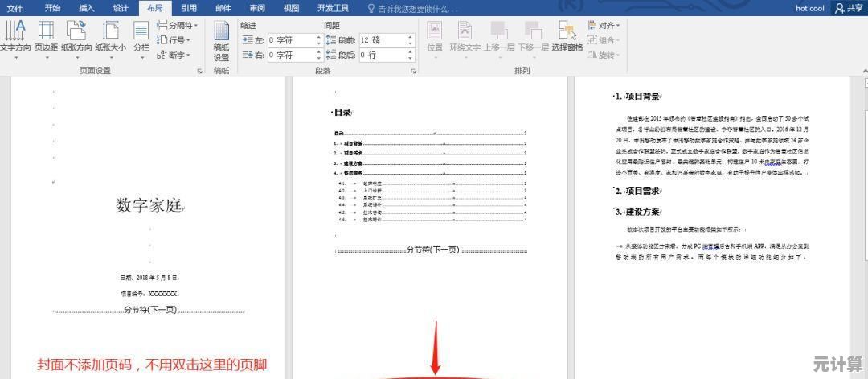The width and height of the screenshot is (868, 379).
Task: Open the 断字 (Hyphenation) dropdown
Action: [x=174, y=55]
